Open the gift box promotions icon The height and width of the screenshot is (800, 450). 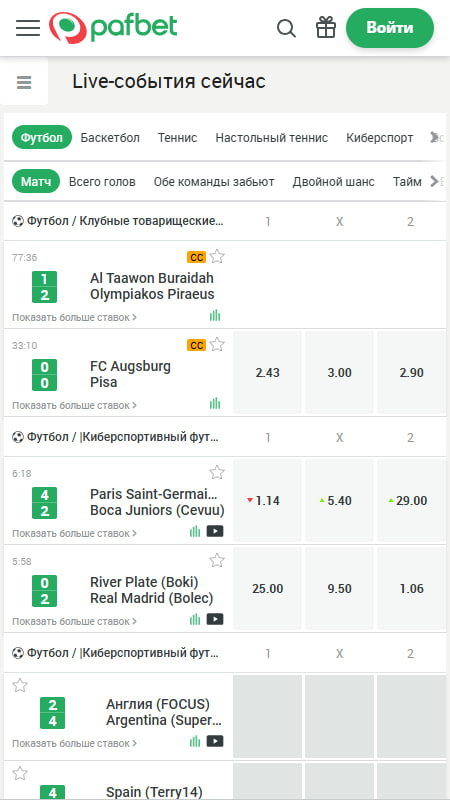click(x=326, y=28)
